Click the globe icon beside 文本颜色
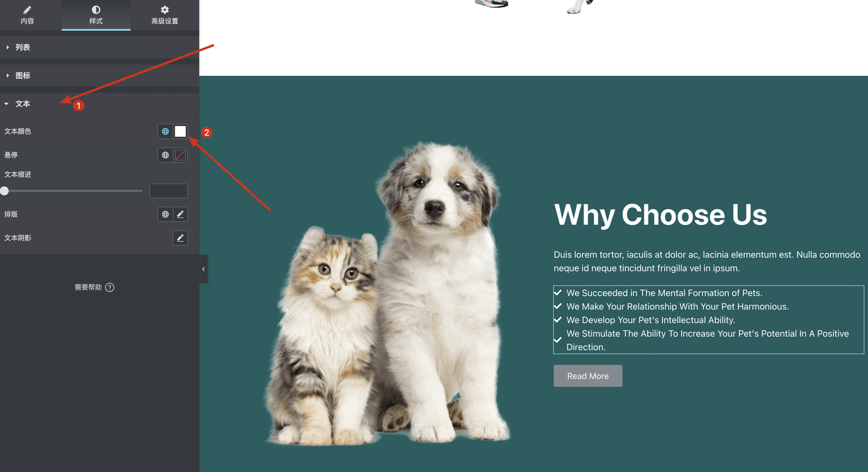This screenshot has width=868, height=472. (x=165, y=131)
